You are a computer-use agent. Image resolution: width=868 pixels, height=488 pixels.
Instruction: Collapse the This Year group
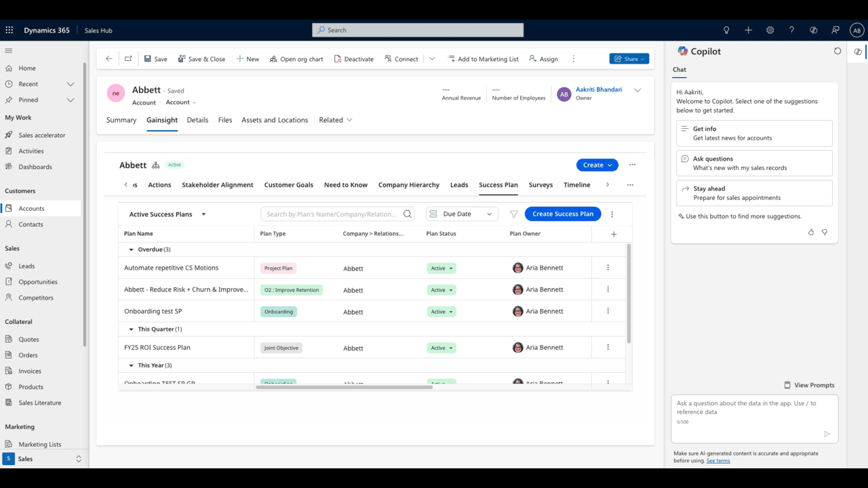coord(132,365)
